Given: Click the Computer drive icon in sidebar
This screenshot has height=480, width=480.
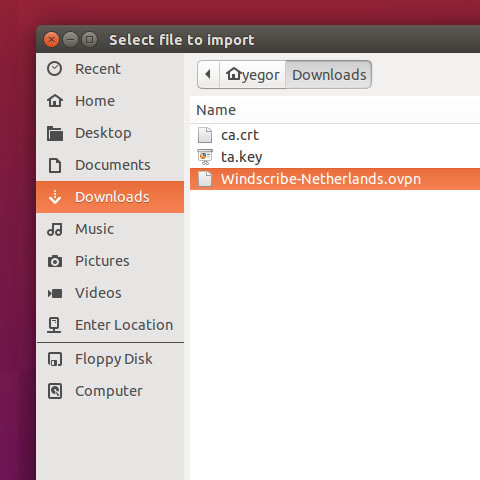Looking at the screenshot, I should [55, 391].
